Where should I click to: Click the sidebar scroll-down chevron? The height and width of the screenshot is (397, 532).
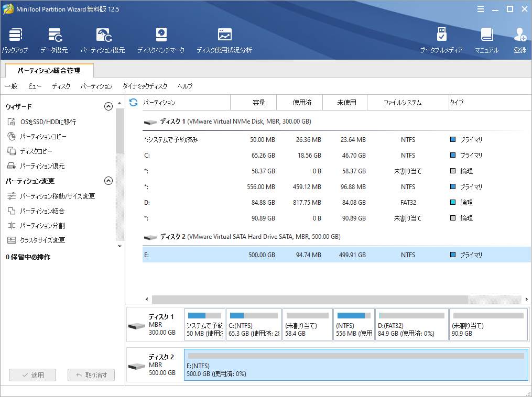click(119, 246)
